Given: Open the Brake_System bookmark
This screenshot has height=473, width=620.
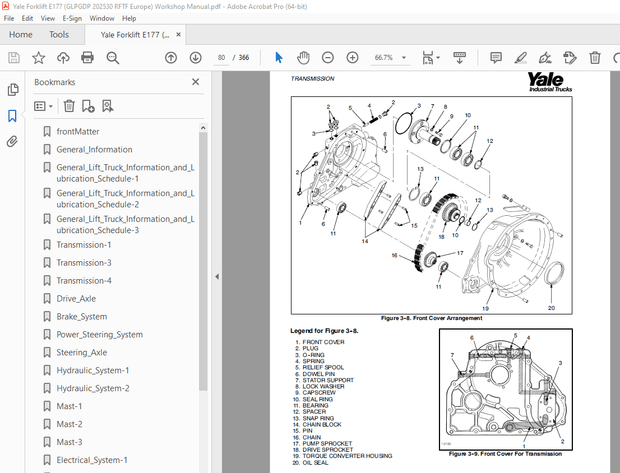Looking at the screenshot, I should [x=81, y=316].
